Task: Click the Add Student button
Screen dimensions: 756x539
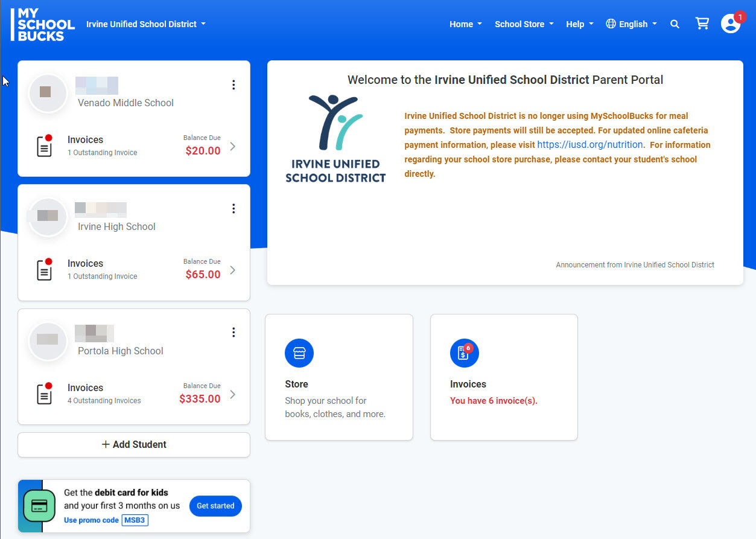Action: click(134, 445)
